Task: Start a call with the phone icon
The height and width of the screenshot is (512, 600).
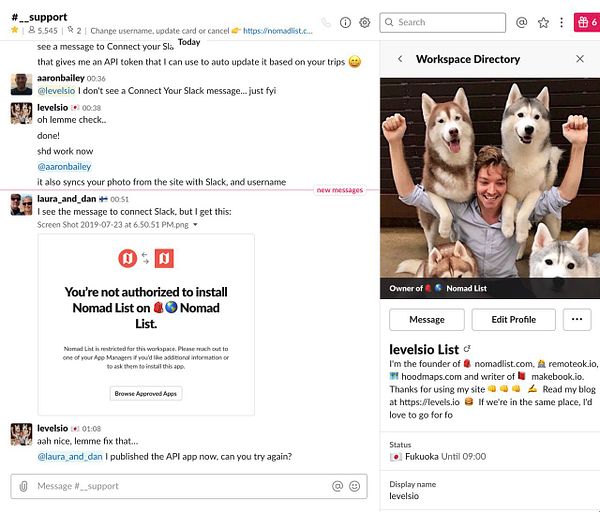Action: click(x=326, y=23)
